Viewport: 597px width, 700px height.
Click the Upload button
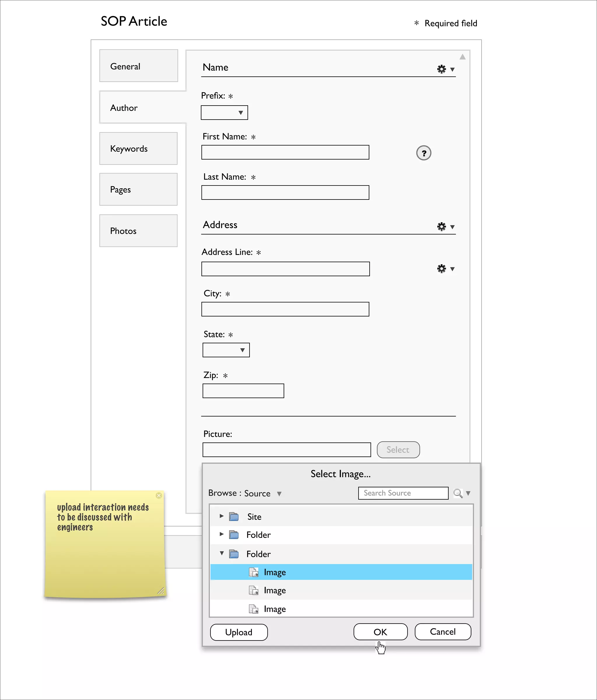point(239,632)
